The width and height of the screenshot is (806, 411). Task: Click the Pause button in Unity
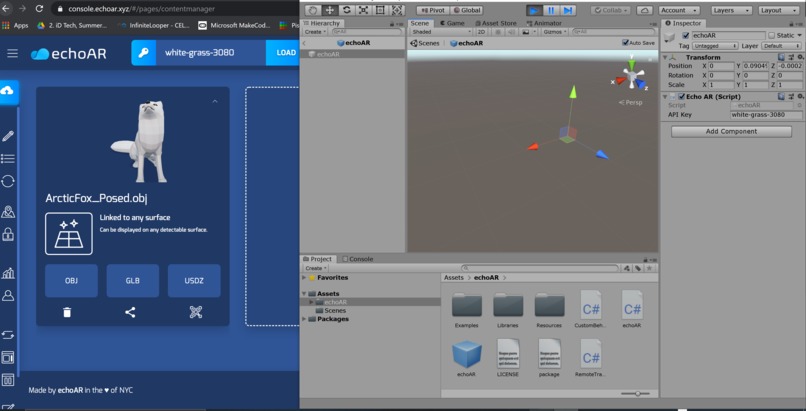(551, 10)
